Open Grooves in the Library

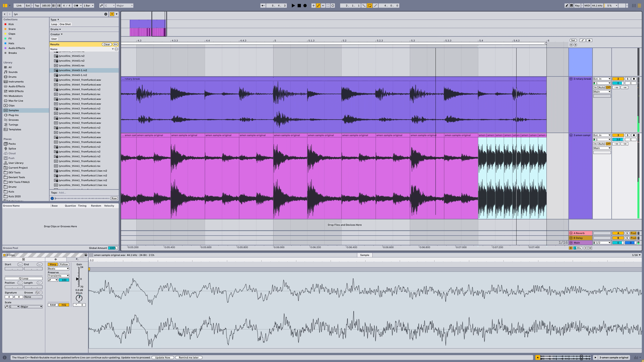click(x=13, y=120)
